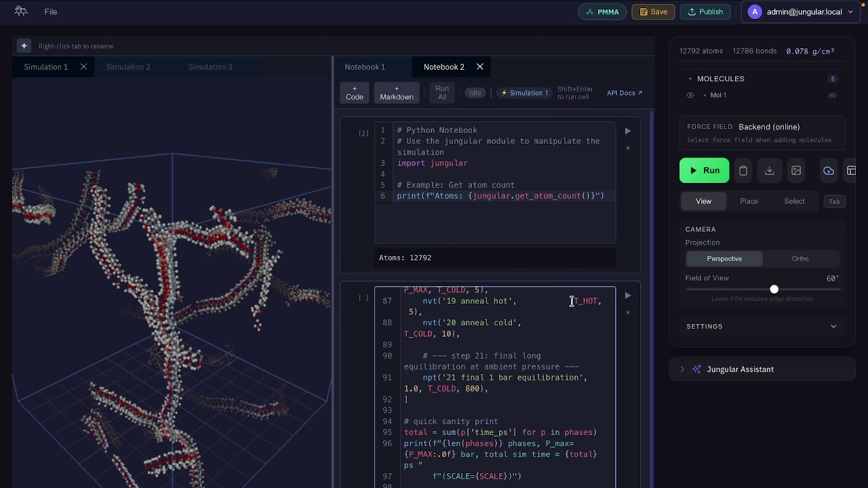Screen dimensions: 868x488
Task: Close the Simulation 1 tab
Action: tap(83, 67)
